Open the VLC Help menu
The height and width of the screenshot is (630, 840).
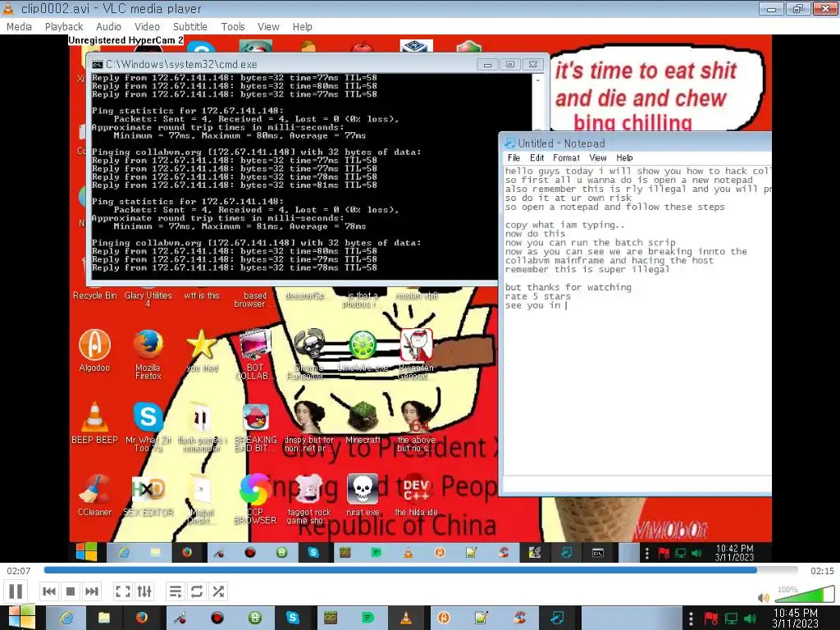(x=302, y=27)
